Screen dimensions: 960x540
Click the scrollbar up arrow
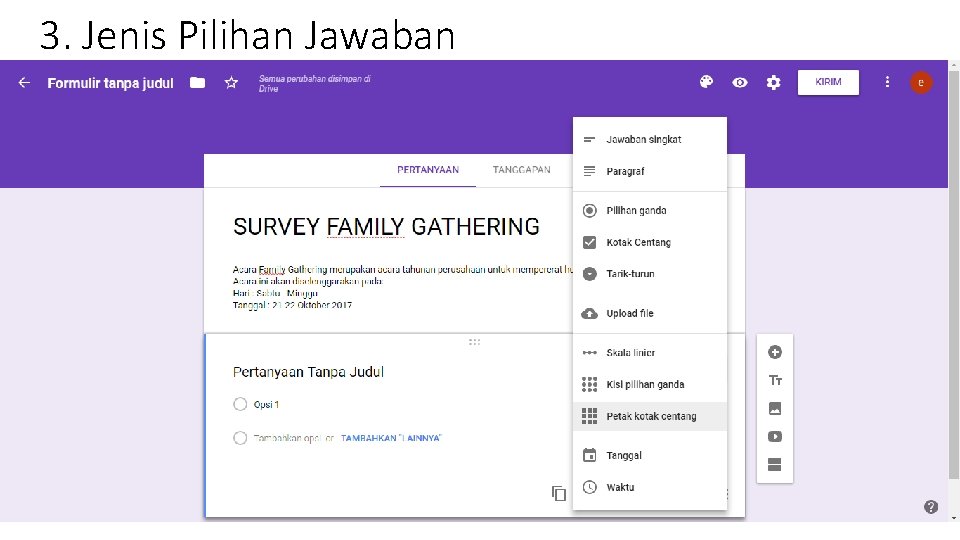click(954, 64)
